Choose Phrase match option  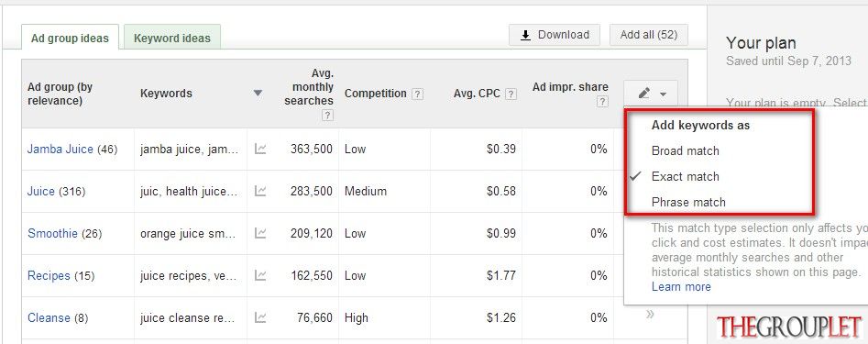tap(688, 202)
